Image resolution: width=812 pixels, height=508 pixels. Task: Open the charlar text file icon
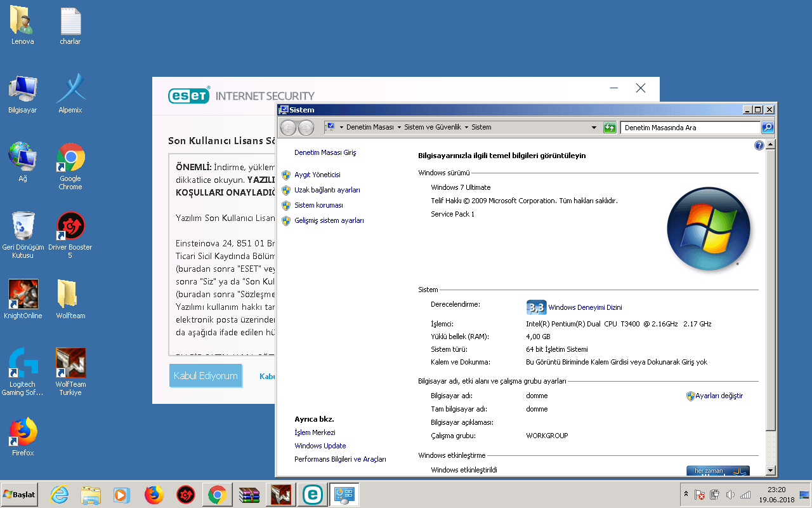click(x=70, y=25)
